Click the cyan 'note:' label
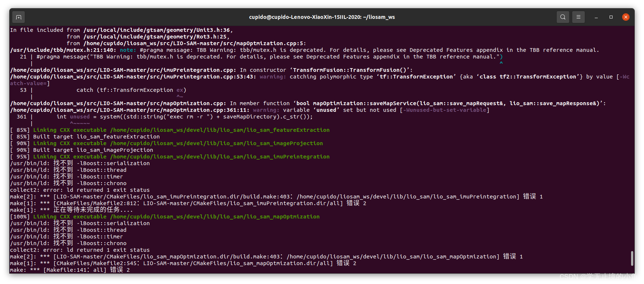644x284 pixels. [128, 50]
